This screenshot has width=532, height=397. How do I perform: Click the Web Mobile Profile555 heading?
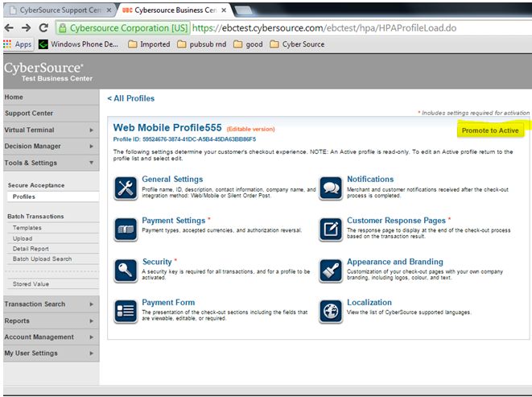pyautogui.click(x=167, y=128)
